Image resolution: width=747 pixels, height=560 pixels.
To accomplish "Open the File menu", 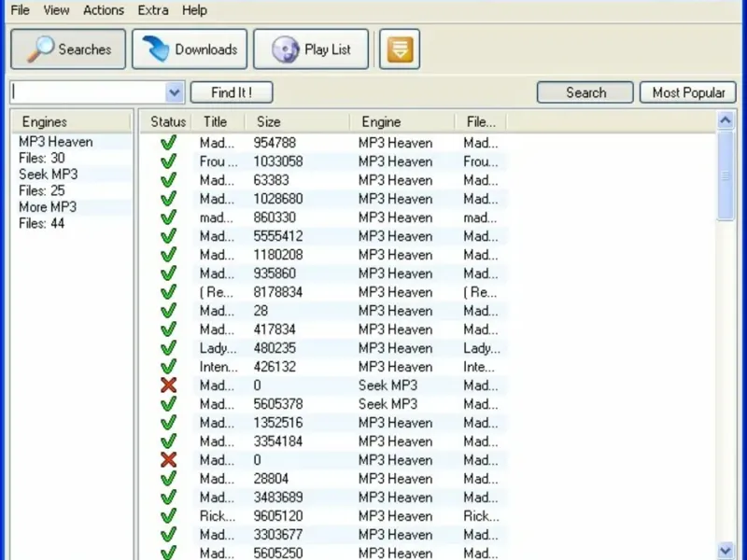I will (20, 10).
